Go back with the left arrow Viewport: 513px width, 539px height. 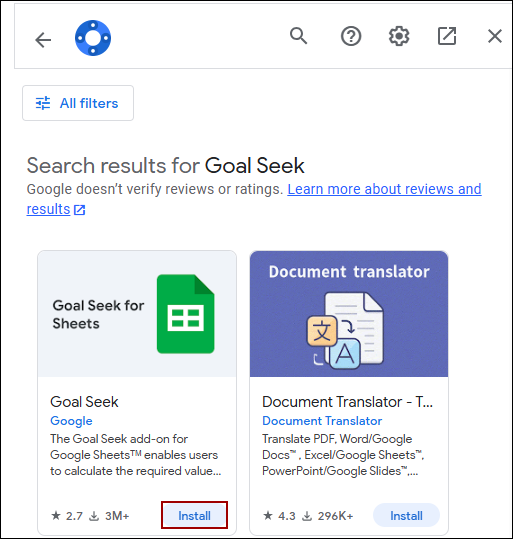(x=43, y=40)
